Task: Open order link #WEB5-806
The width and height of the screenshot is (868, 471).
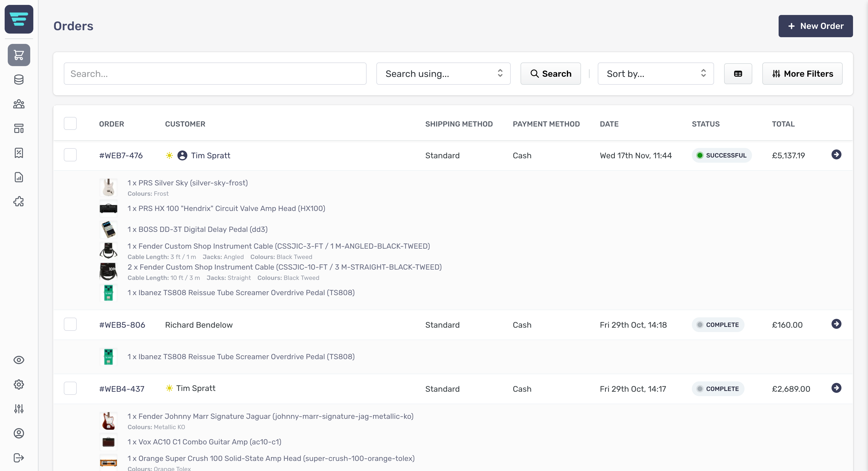Action: tap(122, 325)
